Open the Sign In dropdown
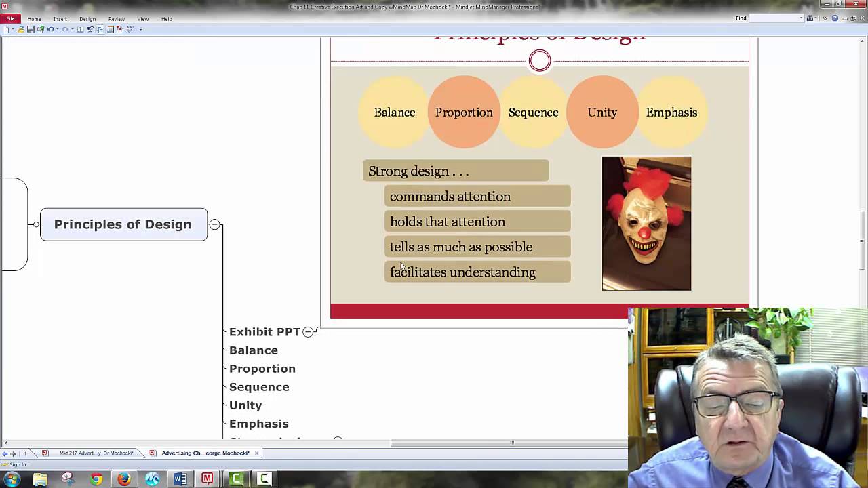This screenshot has width=868, height=488. (16, 464)
